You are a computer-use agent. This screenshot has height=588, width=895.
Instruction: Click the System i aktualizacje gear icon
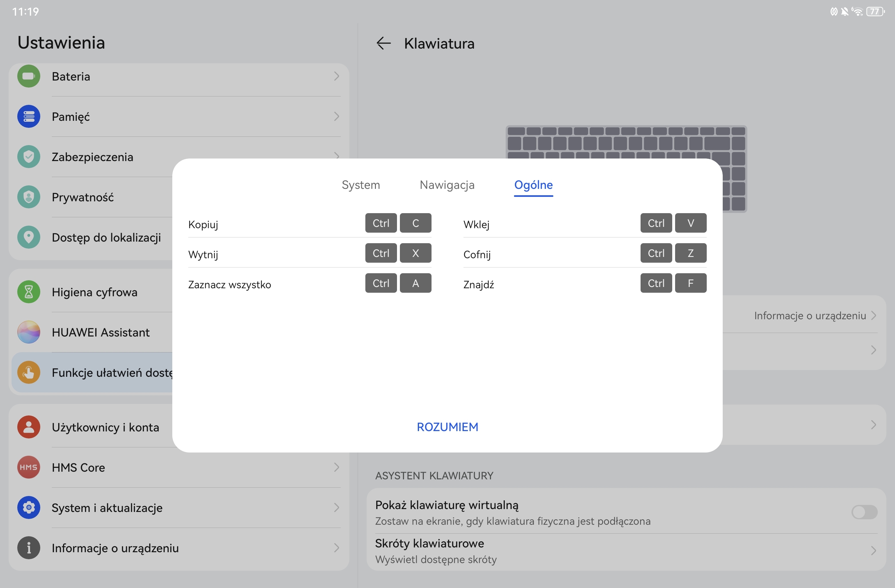coord(28,507)
